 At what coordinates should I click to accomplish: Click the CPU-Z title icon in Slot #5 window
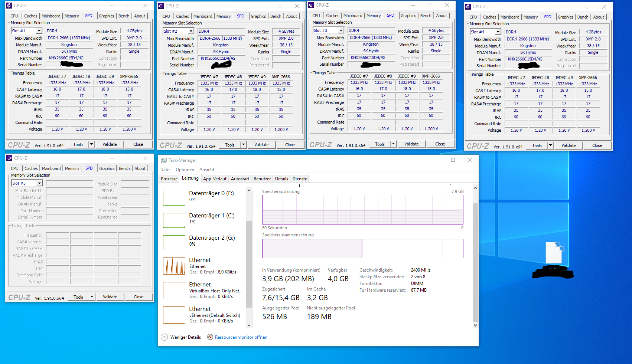pos(10,158)
